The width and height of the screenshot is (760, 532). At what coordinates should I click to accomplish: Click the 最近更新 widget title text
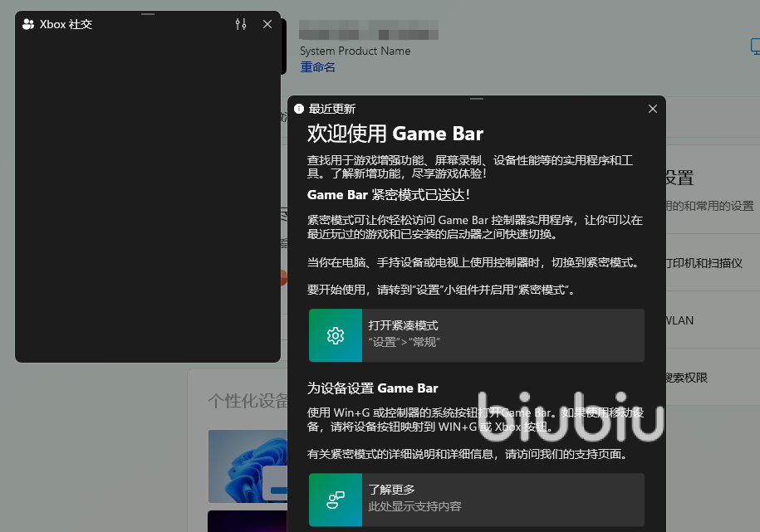pos(332,109)
